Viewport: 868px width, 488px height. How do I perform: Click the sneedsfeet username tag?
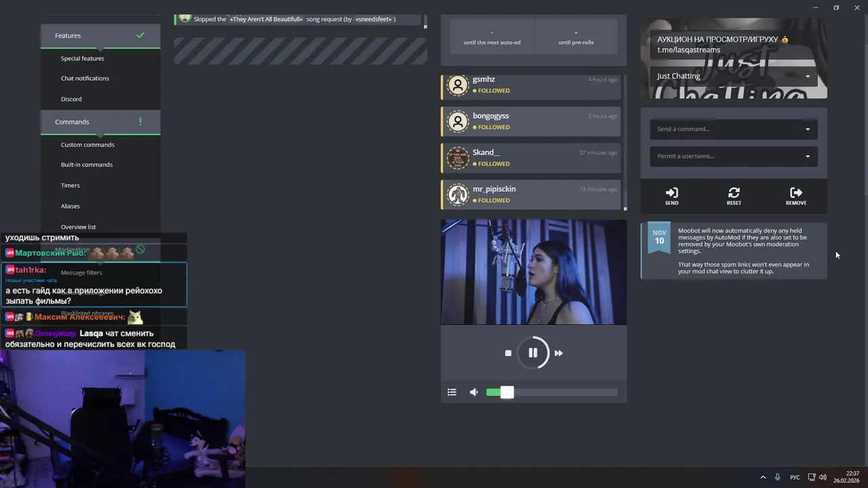tap(374, 19)
